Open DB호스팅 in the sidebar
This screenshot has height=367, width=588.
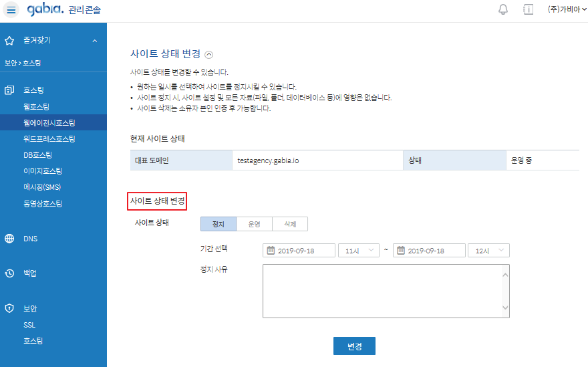(x=37, y=155)
